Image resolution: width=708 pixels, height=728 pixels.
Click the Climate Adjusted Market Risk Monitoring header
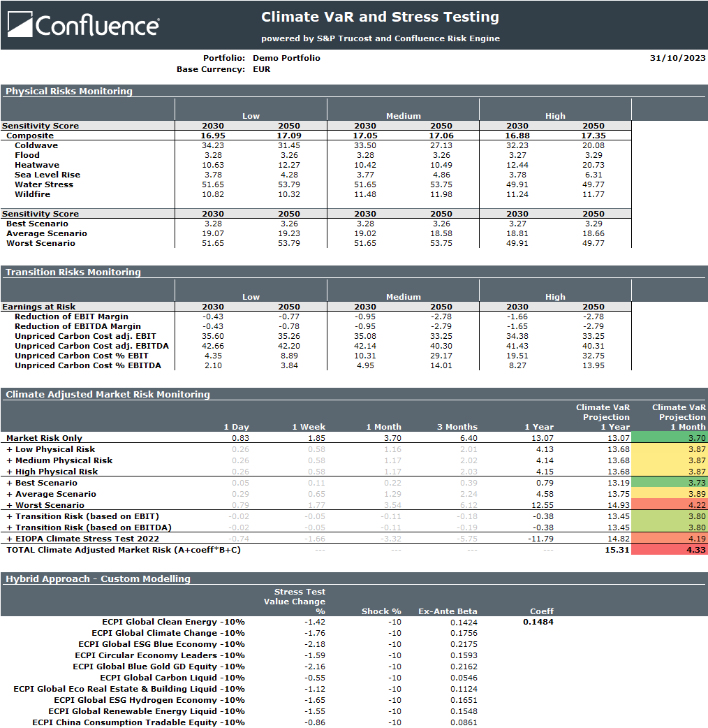click(x=108, y=394)
